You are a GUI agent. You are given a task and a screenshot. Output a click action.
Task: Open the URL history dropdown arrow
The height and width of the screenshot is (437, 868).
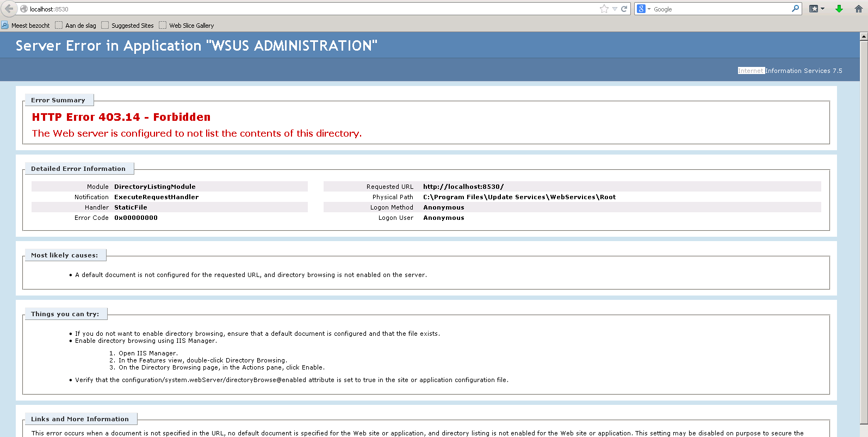click(615, 9)
